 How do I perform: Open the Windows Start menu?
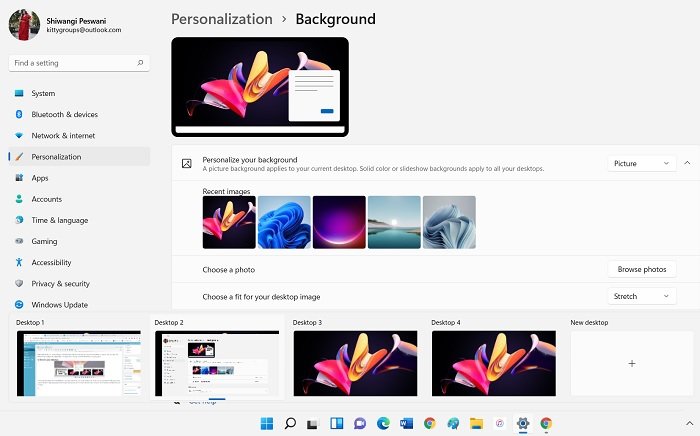(267, 423)
